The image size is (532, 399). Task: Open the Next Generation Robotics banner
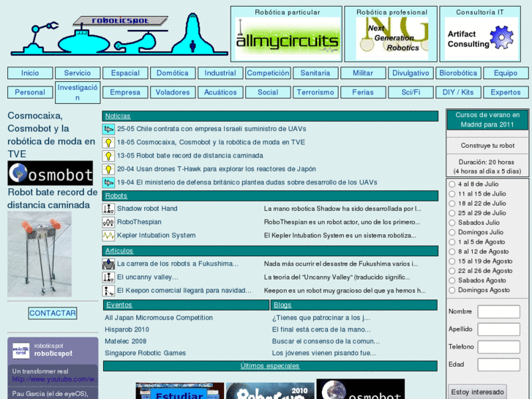391,39
